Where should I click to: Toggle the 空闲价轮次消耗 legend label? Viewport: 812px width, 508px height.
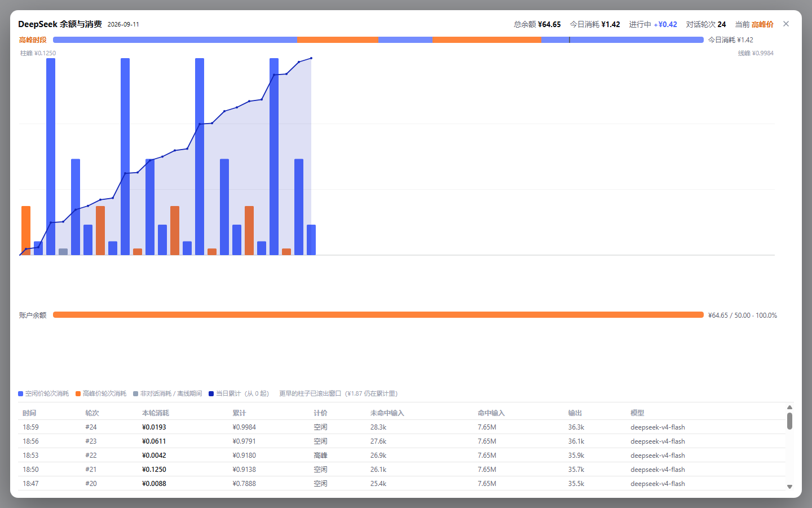click(47, 393)
